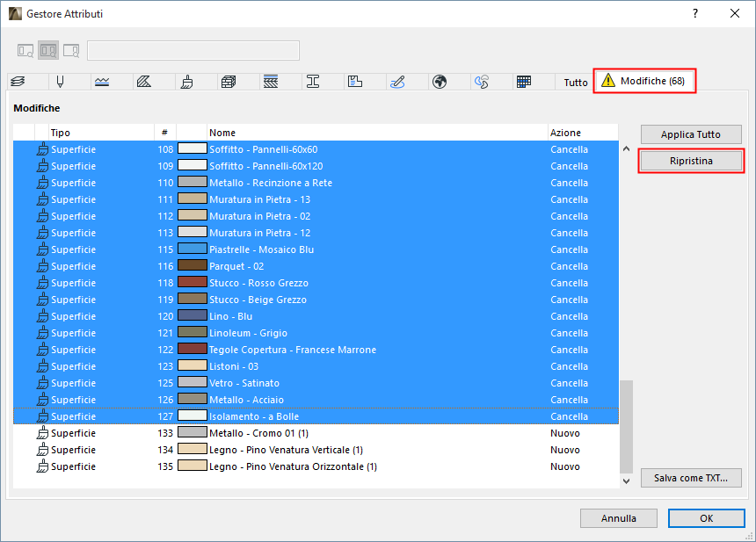Click the Tegole Copertura Francese Marrone swatch
The image size is (756, 542).
193,349
